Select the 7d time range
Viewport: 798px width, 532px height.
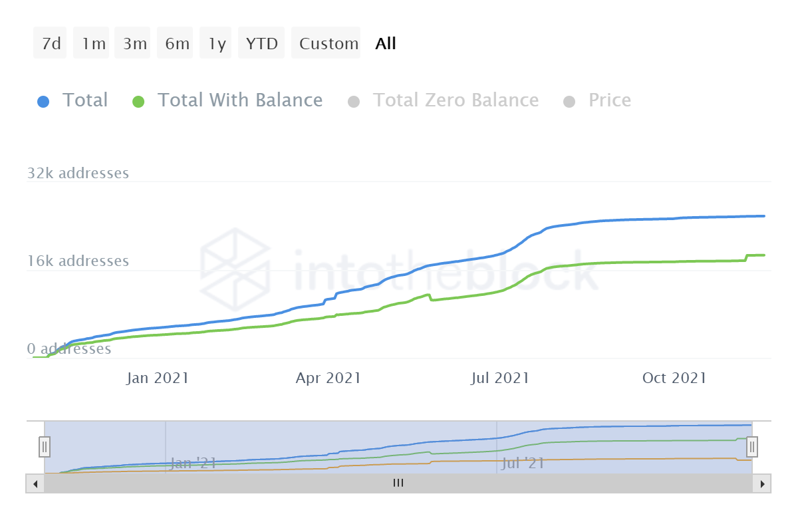[x=51, y=44]
